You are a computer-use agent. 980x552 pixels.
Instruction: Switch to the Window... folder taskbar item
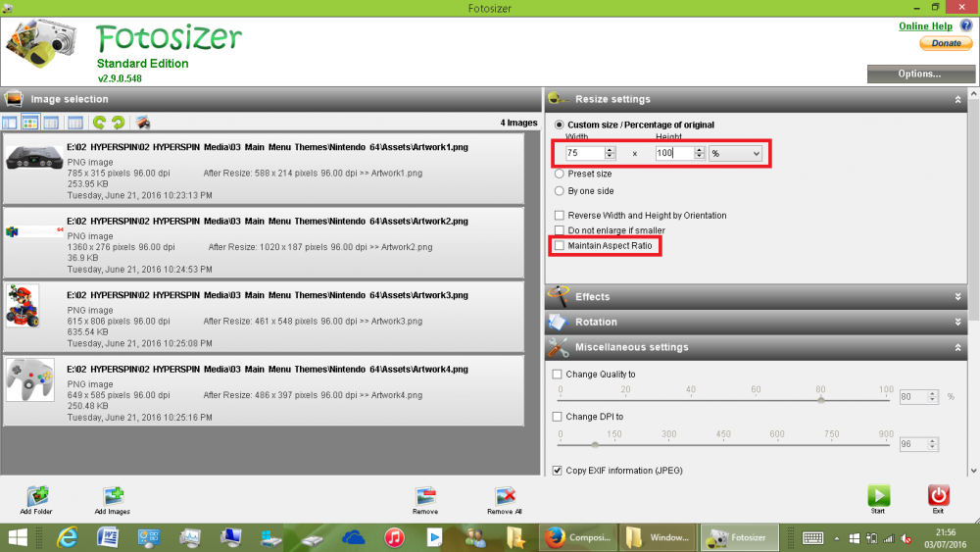659,537
